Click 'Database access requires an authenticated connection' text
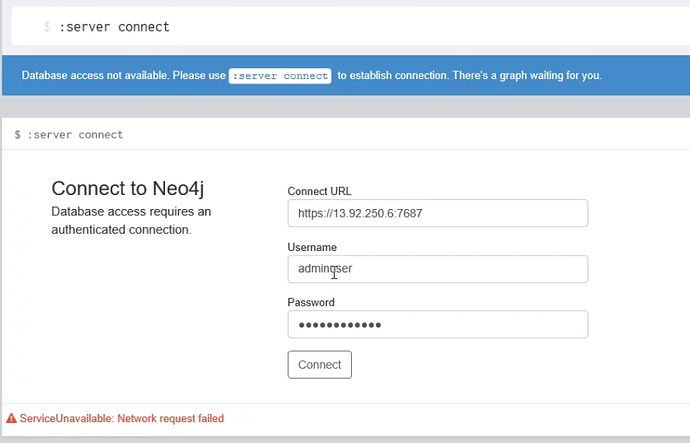The image size is (690, 443). pyautogui.click(x=131, y=220)
